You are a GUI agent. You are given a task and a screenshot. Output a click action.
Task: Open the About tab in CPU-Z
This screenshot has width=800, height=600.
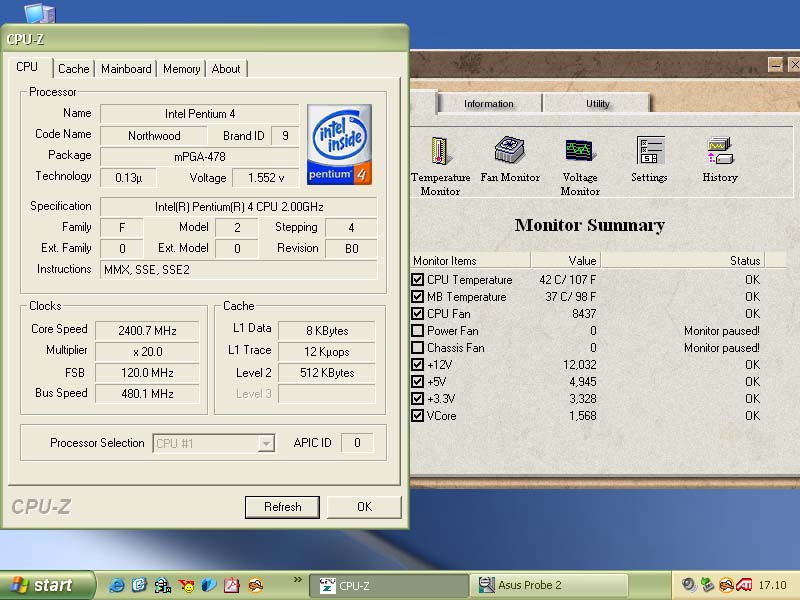(x=226, y=69)
